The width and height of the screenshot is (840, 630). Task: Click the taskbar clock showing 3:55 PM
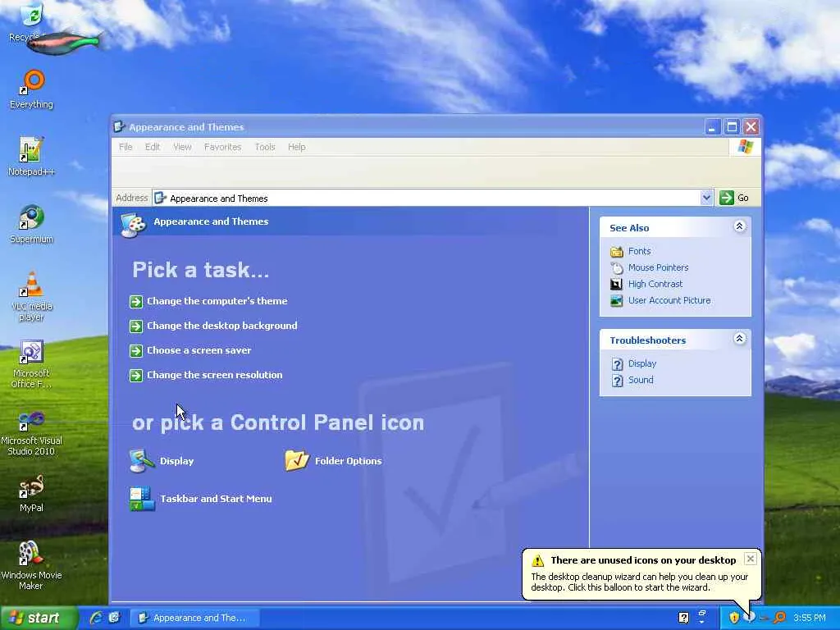click(809, 618)
